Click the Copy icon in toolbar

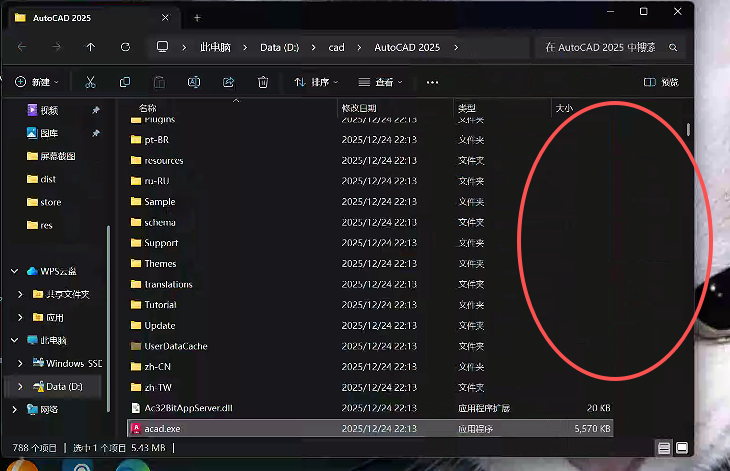[125, 82]
